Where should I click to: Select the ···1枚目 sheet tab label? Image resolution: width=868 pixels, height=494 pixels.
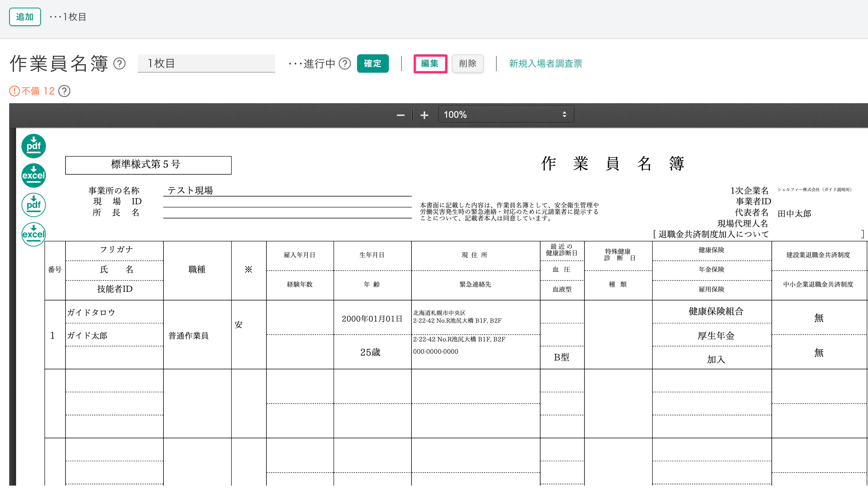pyautogui.click(x=68, y=17)
